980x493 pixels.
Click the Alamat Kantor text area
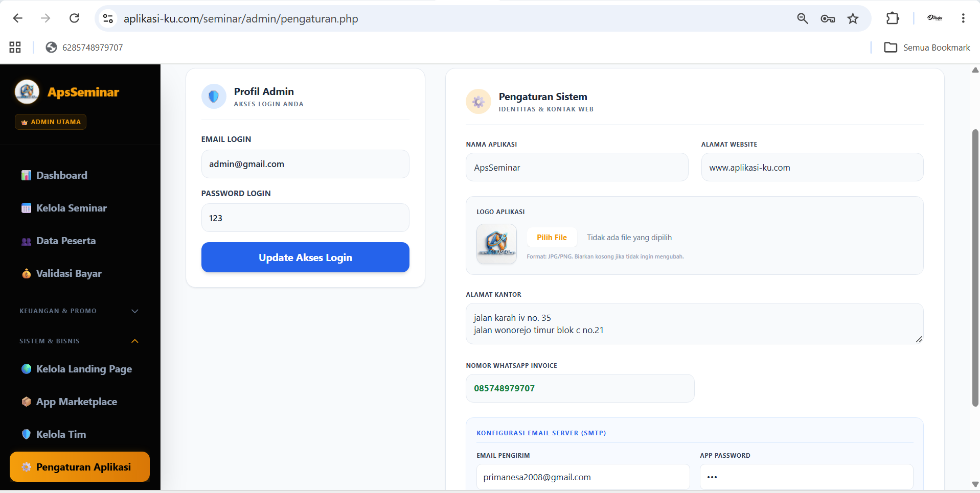695,324
